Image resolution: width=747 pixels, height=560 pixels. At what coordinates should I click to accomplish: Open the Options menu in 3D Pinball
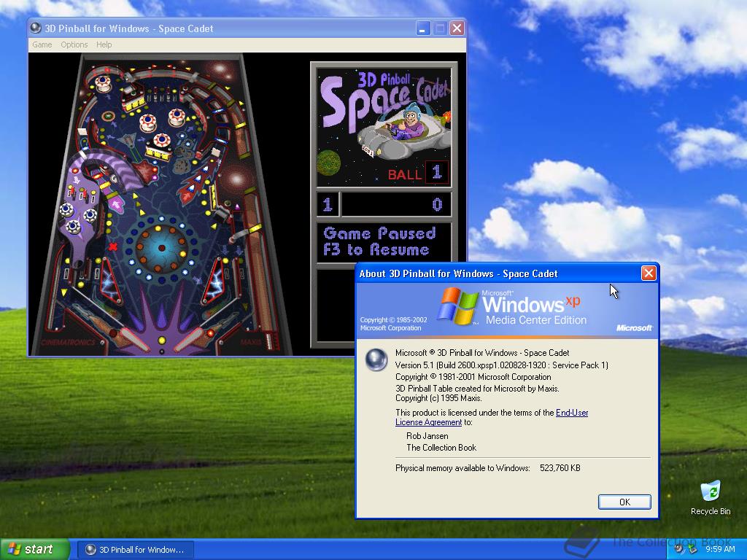coord(74,44)
